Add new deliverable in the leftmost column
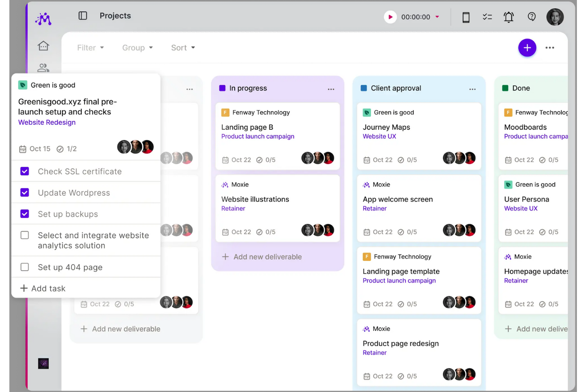The height and width of the screenshot is (392, 588). (120, 329)
